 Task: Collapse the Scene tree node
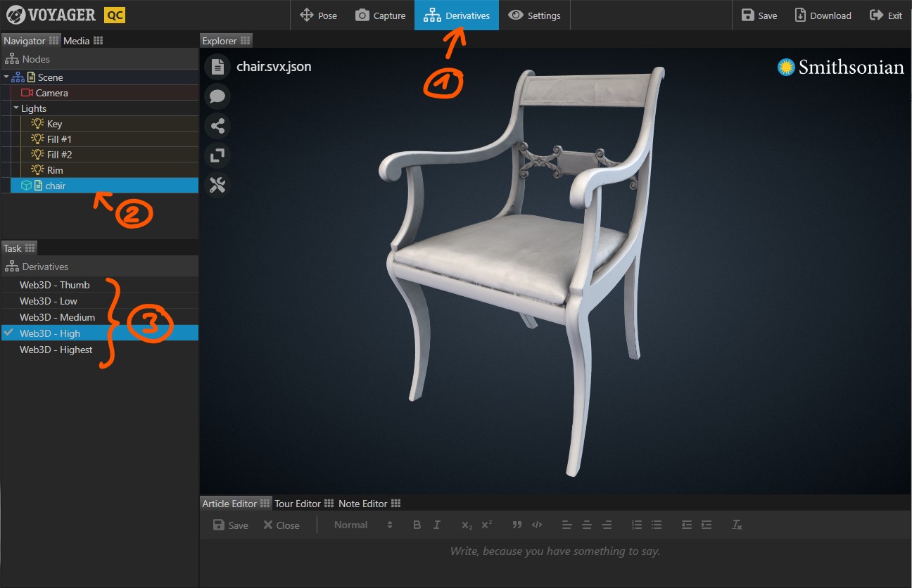tap(6, 77)
